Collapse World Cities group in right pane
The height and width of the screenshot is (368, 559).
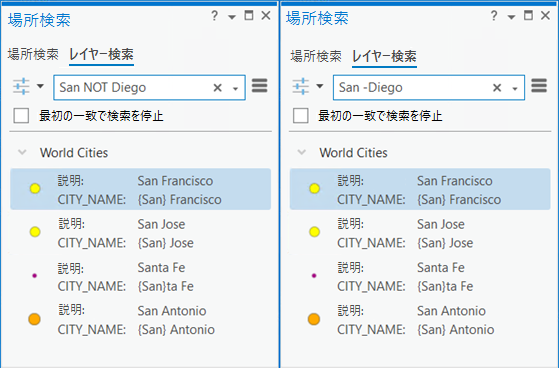pyautogui.click(x=302, y=153)
